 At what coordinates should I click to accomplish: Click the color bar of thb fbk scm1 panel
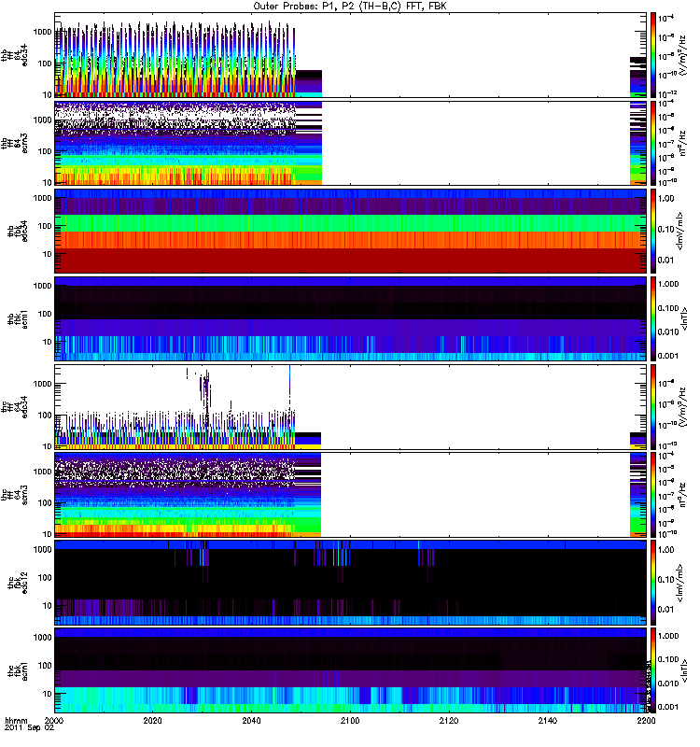pos(653,319)
